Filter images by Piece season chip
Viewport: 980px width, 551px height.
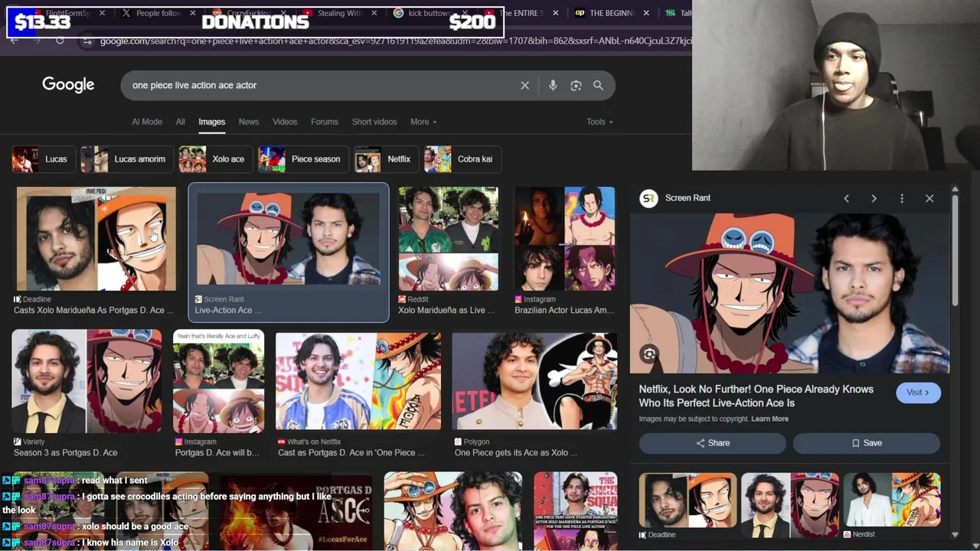pos(303,159)
